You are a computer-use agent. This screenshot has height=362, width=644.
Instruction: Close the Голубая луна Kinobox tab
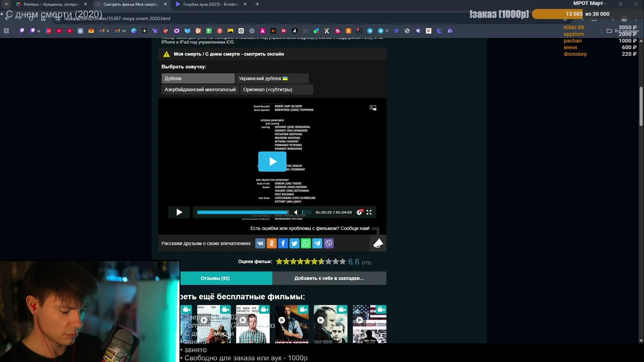point(245,4)
